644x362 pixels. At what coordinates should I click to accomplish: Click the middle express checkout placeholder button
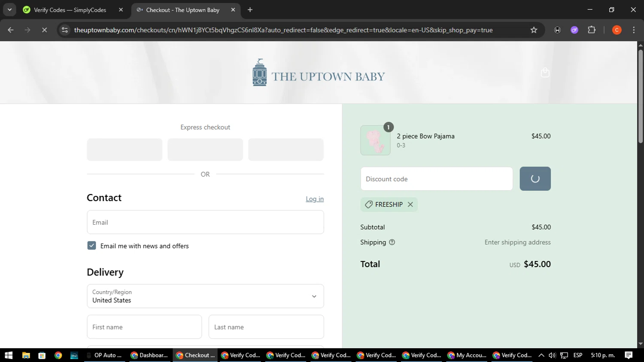(x=205, y=149)
